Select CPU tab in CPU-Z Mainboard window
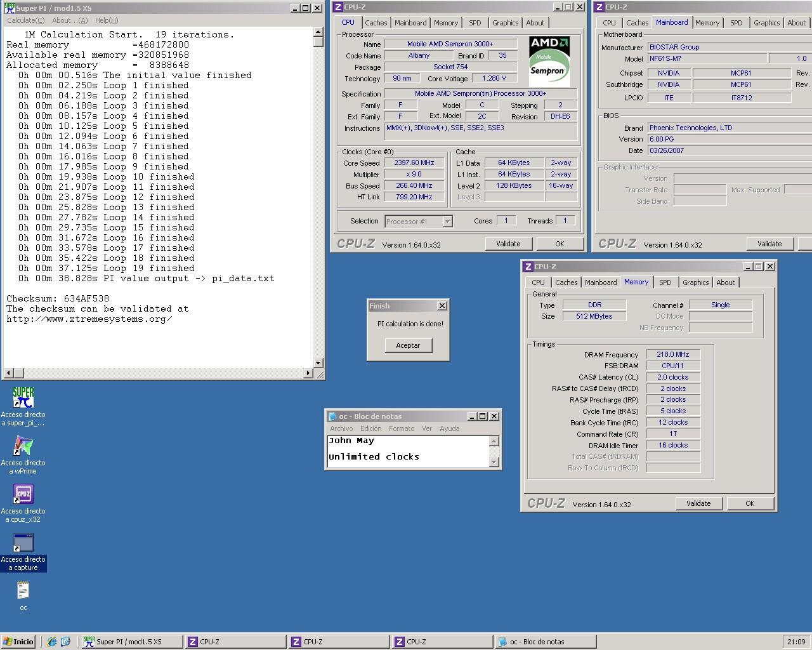 [610, 23]
